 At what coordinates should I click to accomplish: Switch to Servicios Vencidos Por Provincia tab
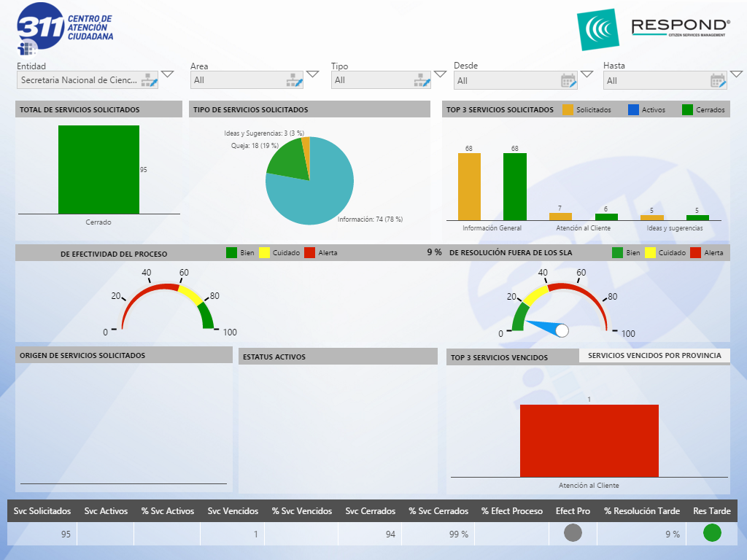point(654,355)
